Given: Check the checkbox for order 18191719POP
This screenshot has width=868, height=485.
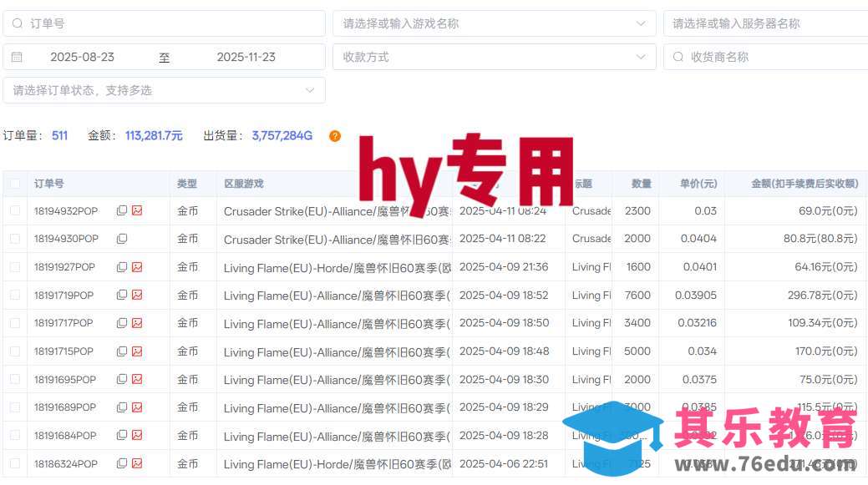Looking at the screenshot, I should click(x=14, y=295).
